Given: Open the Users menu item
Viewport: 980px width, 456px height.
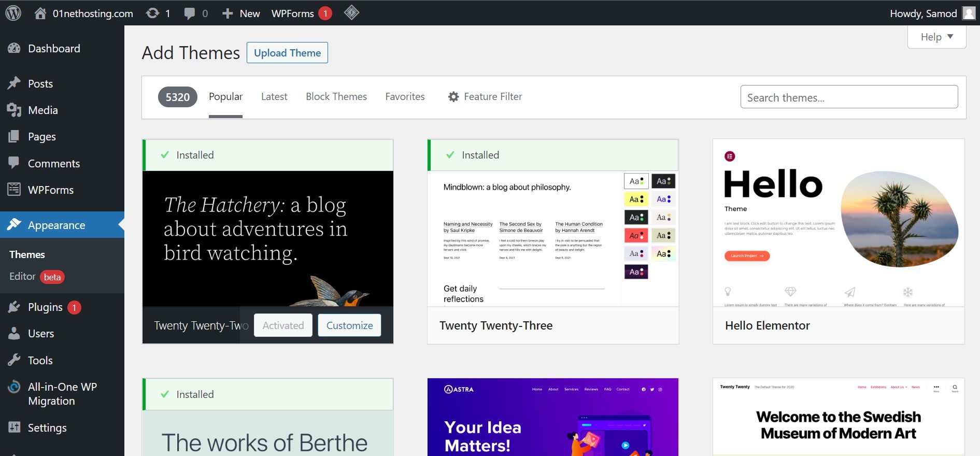Looking at the screenshot, I should point(41,333).
